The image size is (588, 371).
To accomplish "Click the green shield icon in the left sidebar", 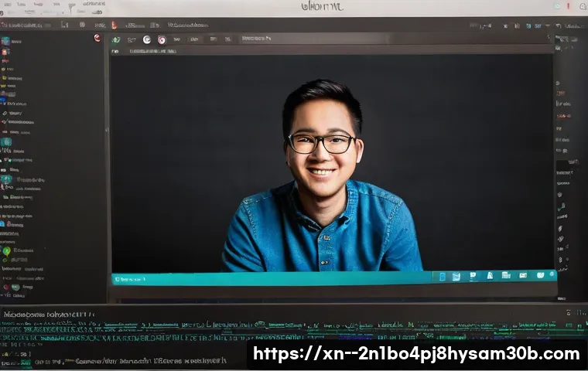I will [6, 251].
